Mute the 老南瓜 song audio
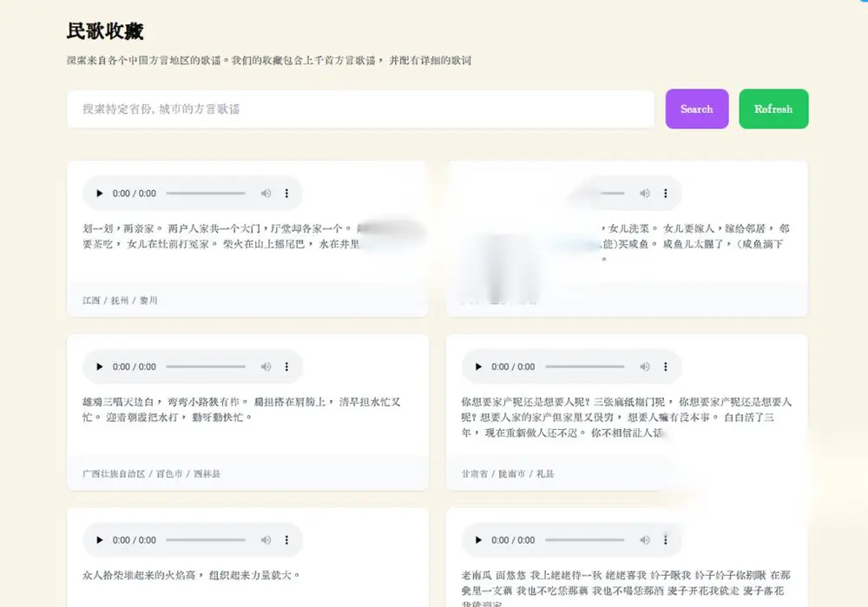 tap(645, 540)
